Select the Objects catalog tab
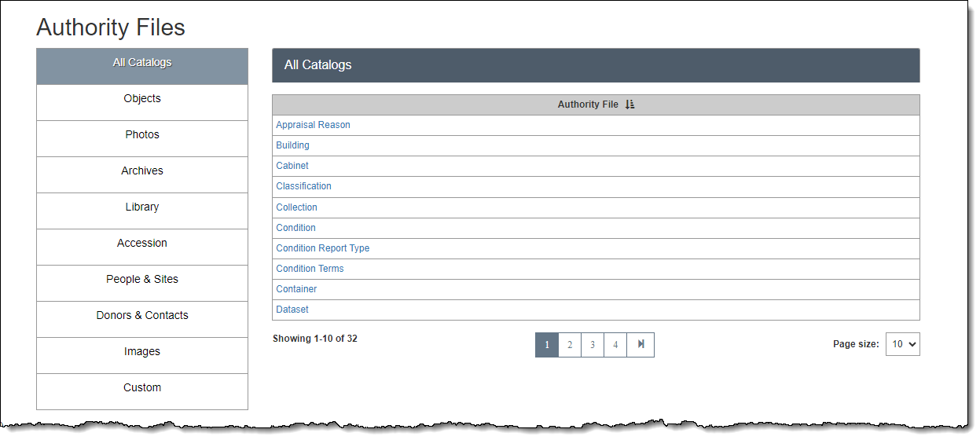 pos(142,99)
